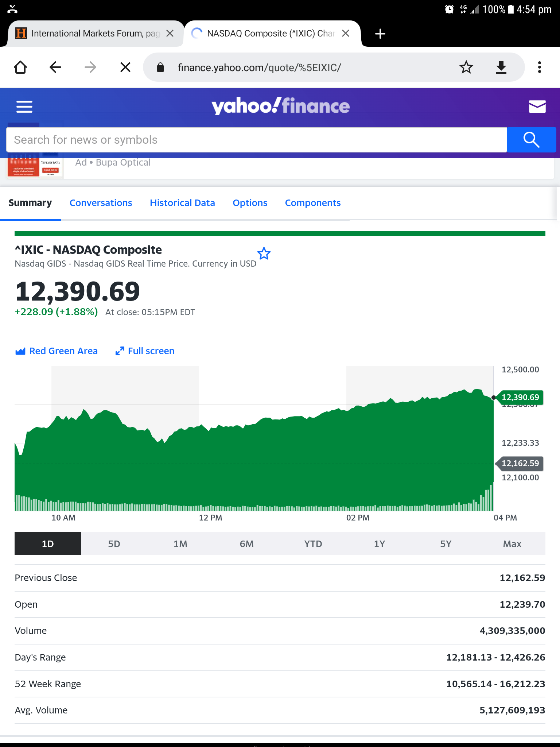Open the Components tab
Image resolution: width=560 pixels, height=747 pixels.
[313, 203]
